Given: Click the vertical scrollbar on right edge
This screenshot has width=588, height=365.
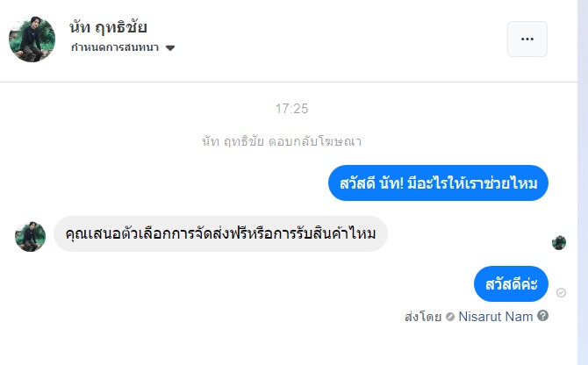Looking at the screenshot, I should pos(582,175).
